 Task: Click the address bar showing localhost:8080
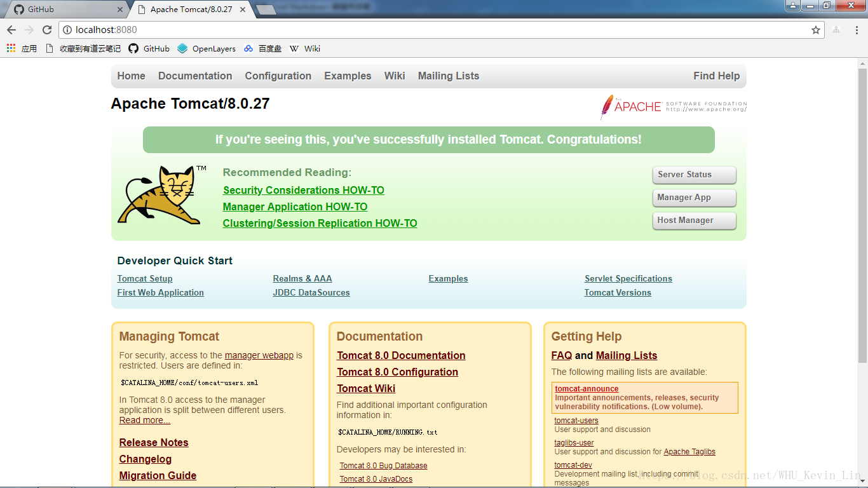coord(438,30)
